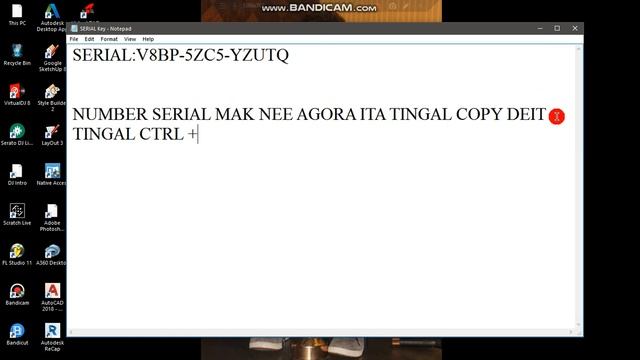The height and width of the screenshot is (360, 640).
Task: Select the Google SketchUp desktop icon
Action: 52,58
